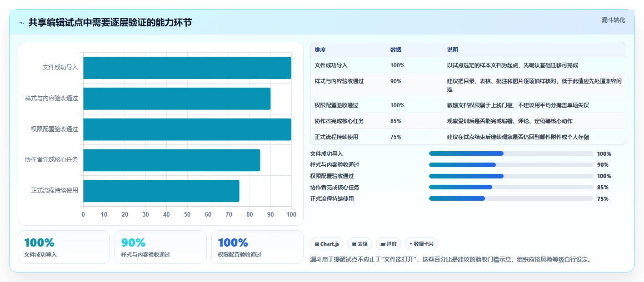
Task: Click the 85% label beside progress bar
Action: [603, 188]
